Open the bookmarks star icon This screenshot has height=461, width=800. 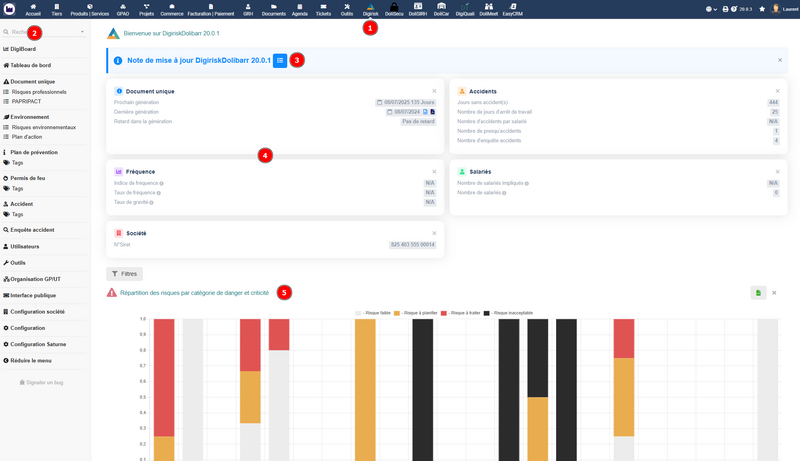click(x=762, y=9)
